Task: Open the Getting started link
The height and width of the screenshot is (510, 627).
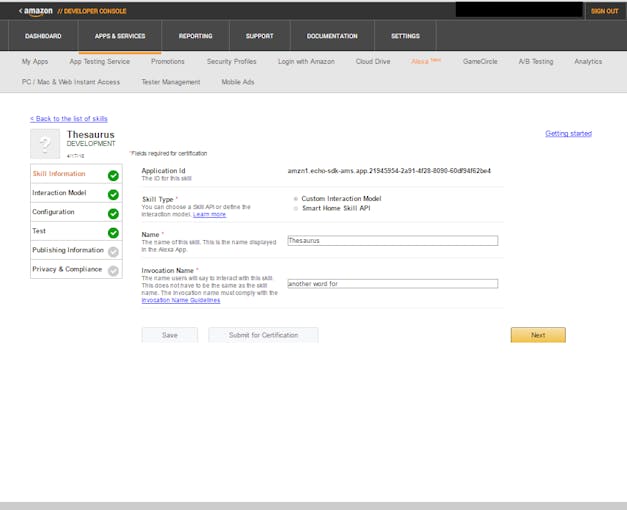Action: pyautogui.click(x=568, y=134)
